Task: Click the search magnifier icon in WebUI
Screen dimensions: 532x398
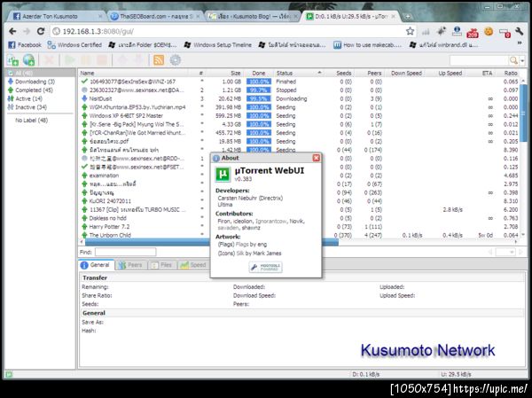Action: click(x=513, y=61)
